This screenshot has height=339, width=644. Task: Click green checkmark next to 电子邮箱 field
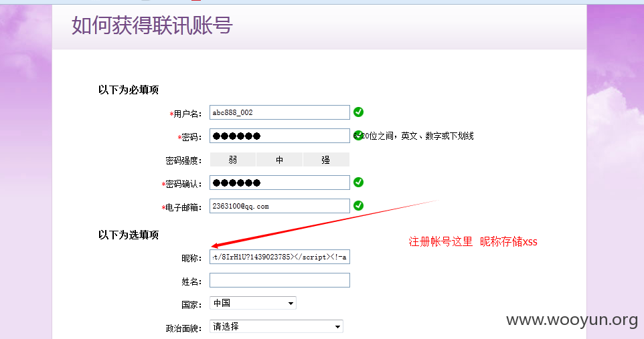pos(359,205)
